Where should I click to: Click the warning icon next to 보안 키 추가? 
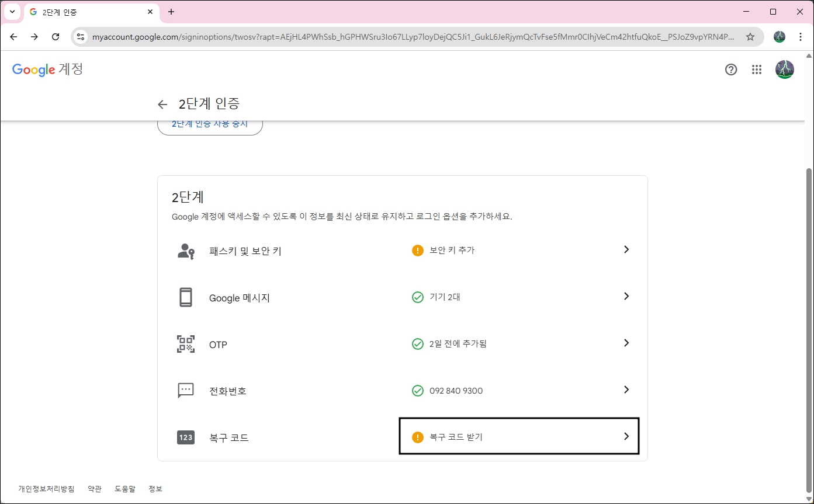[x=417, y=250]
